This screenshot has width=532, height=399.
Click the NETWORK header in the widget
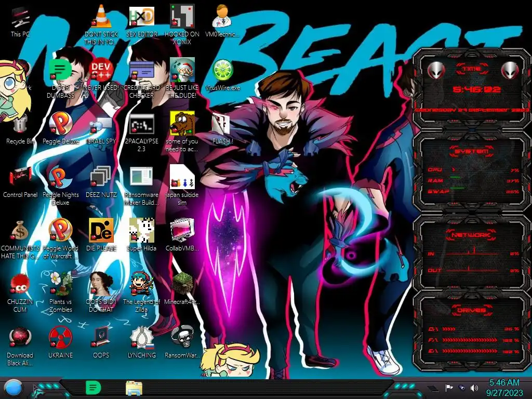pyautogui.click(x=472, y=235)
